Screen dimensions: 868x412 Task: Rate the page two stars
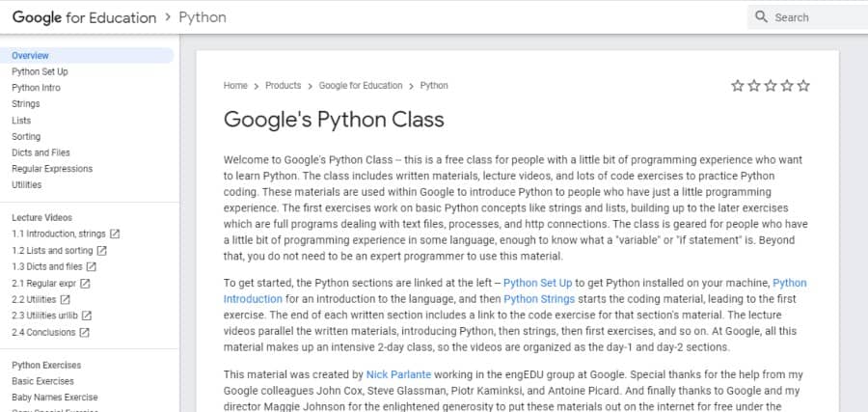coord(754,86)
